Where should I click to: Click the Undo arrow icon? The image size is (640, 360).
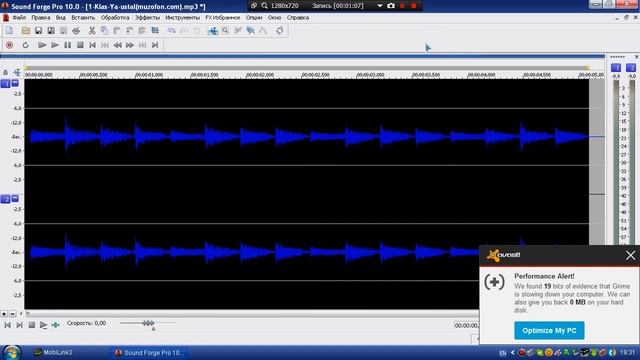click(x=171, y=31)
